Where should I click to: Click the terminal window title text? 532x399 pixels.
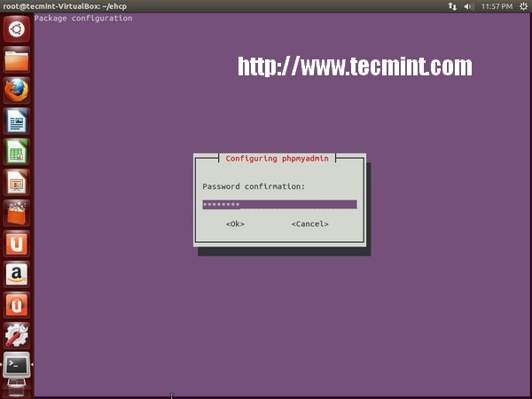pyautogui.click(x=65, y=6)
